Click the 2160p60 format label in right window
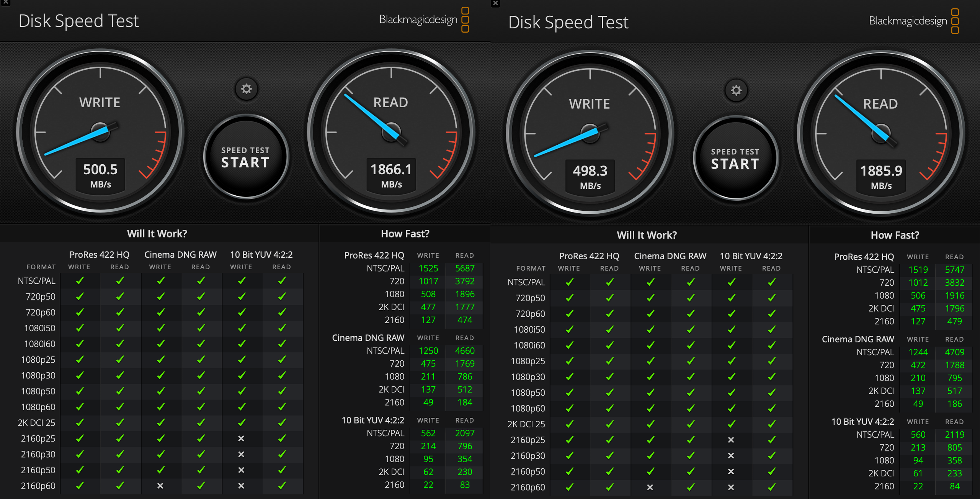 [x=528, y=488]
